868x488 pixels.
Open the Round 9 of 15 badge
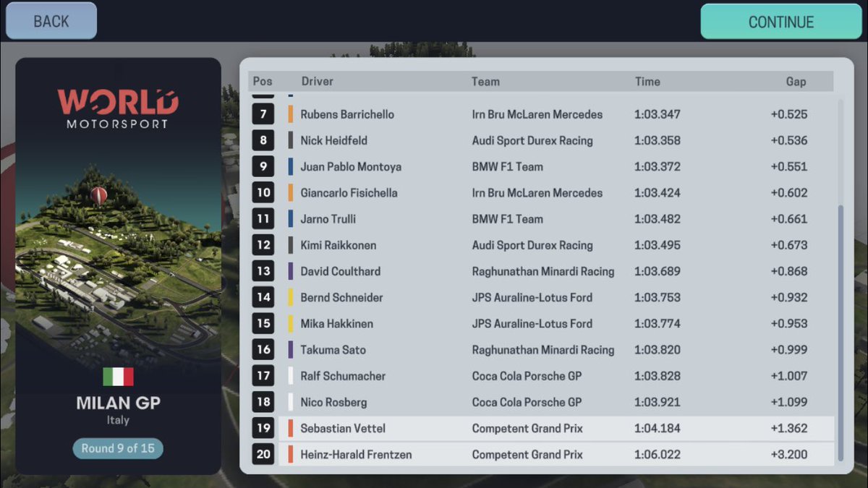pos(118,448)
